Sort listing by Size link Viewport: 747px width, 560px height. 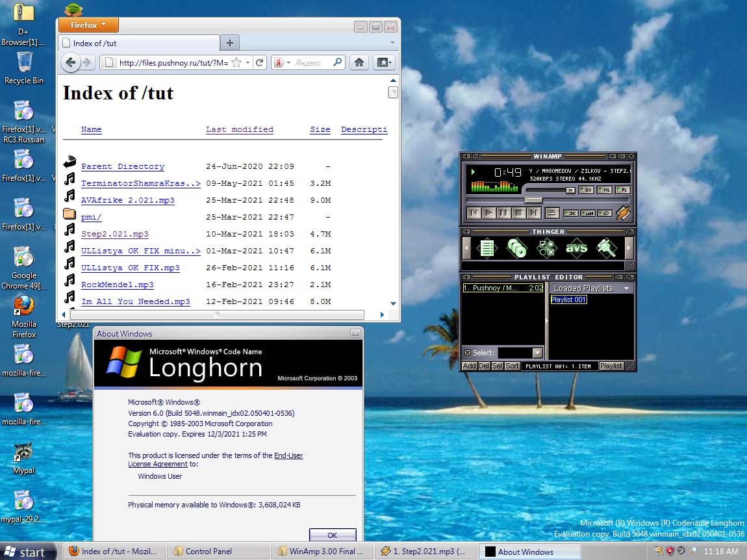pyautogui.click(x=320, y=129)
